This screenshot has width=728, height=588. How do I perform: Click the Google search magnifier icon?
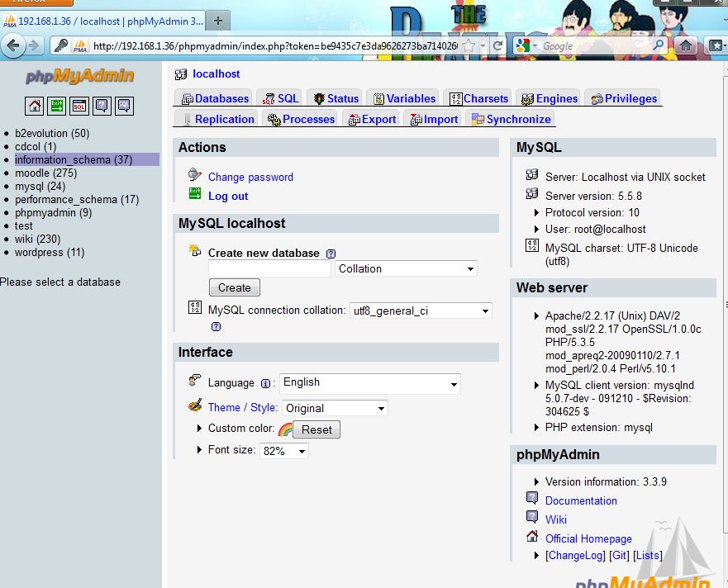click(x=658, y=45)
